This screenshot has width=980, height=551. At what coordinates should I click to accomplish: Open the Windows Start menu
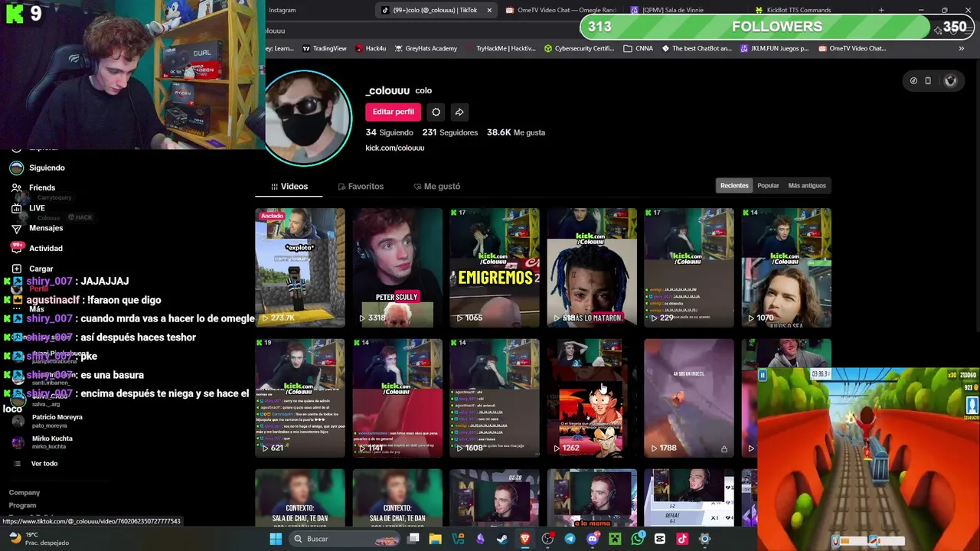(276, 539)
